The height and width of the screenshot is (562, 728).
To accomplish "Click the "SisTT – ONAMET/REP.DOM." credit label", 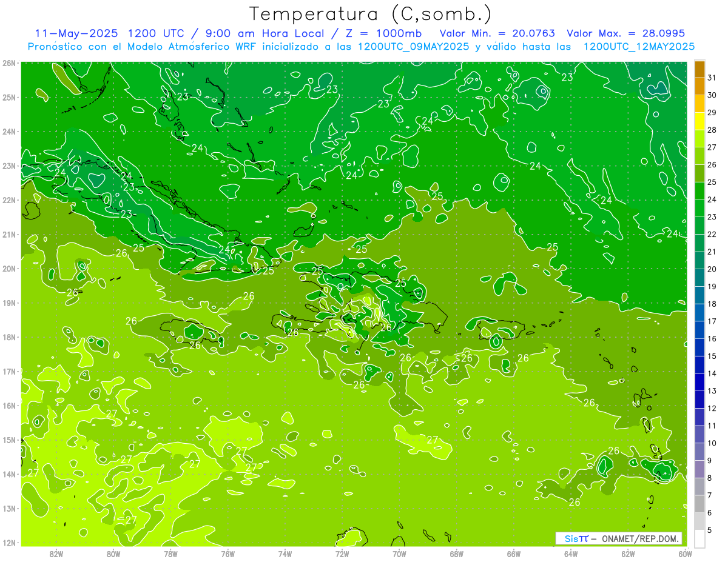I will click(618, 538).
